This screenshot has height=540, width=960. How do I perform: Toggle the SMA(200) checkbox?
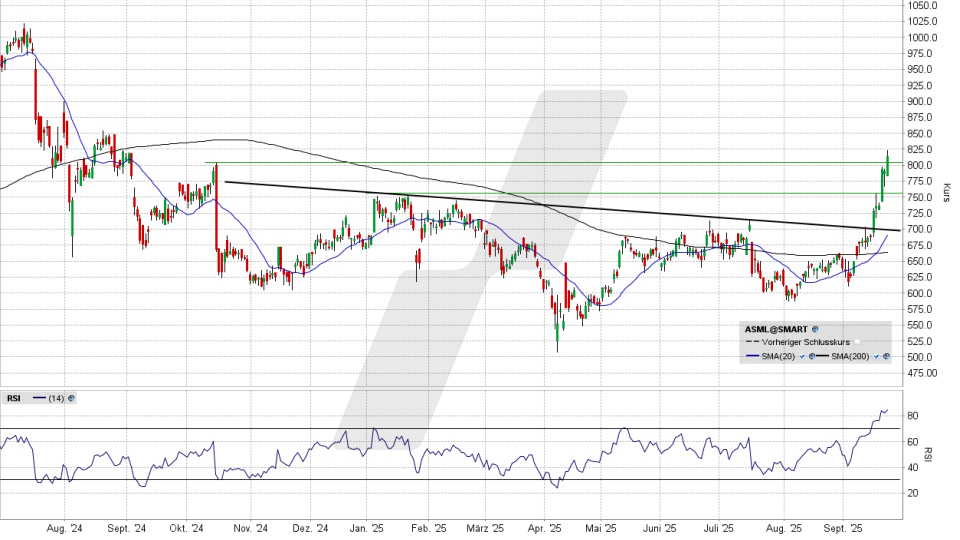[x=876, y=357]
